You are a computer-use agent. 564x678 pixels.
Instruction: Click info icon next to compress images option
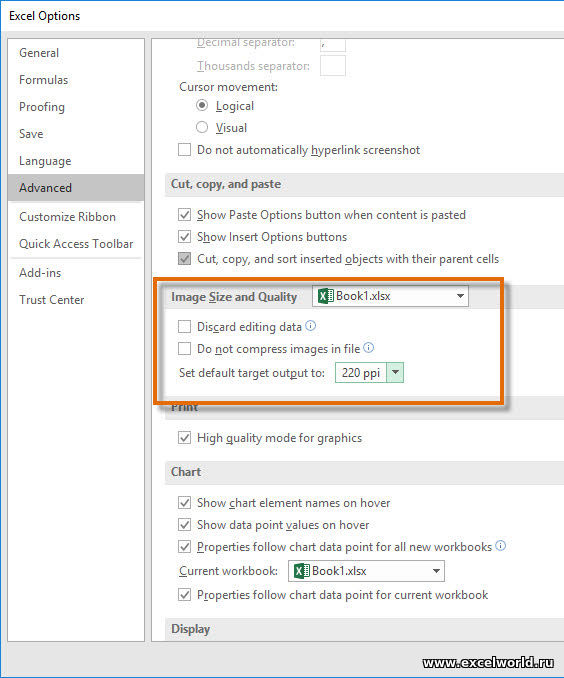(369, 348)
